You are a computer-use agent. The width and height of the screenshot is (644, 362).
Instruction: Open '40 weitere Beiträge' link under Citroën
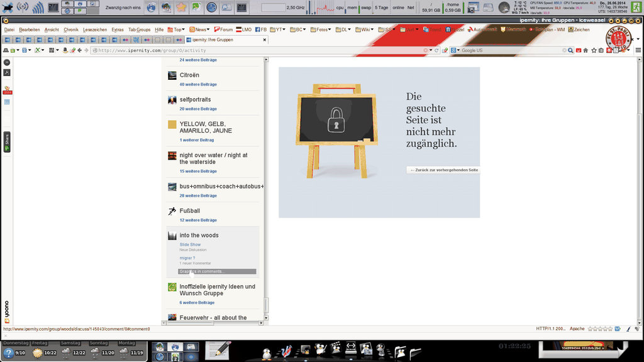click(198, 84)
